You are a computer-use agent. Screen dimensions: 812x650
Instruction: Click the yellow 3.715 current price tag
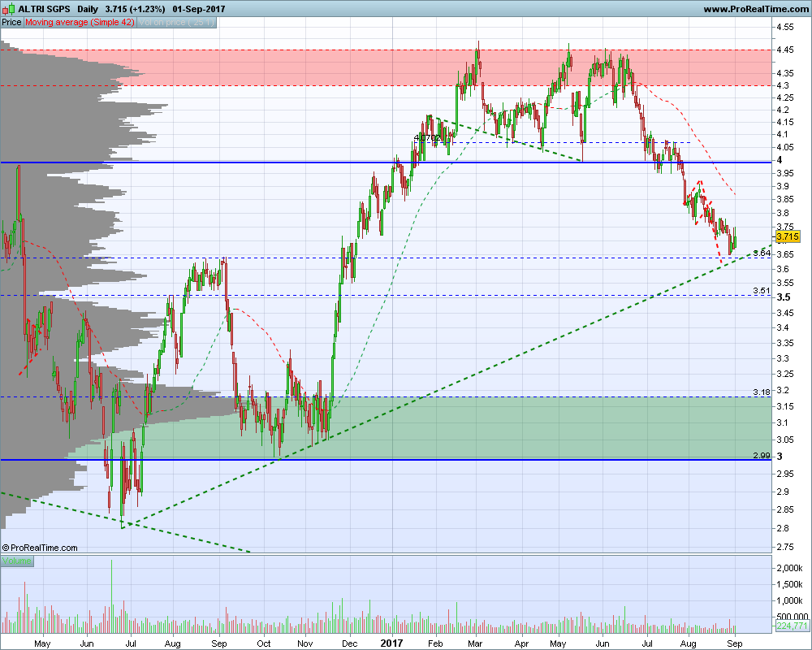pos(788,236)
